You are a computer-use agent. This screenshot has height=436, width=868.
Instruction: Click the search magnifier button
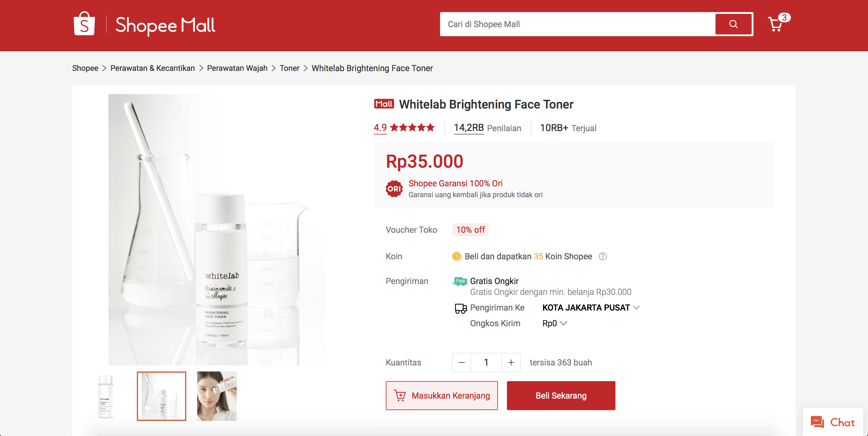[733, 24]
